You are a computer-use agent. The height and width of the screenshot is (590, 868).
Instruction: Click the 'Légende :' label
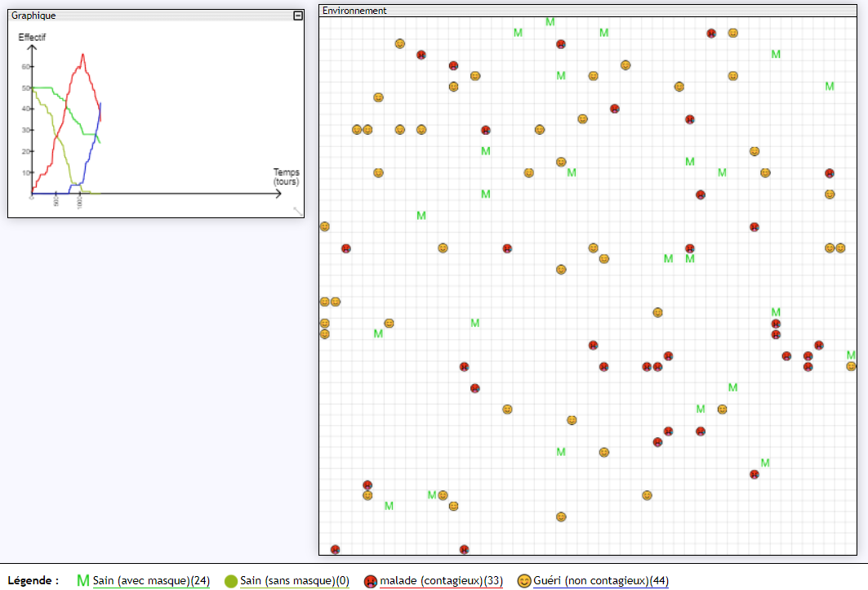pos(33,581)
